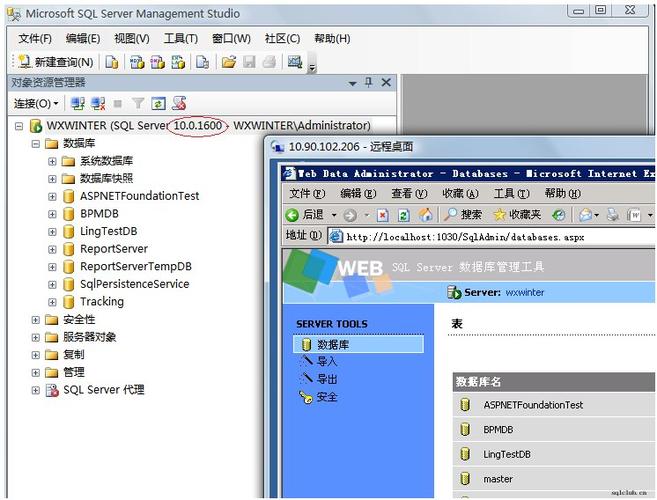The image size is (657, 500).
Task: Click the New Query (新建查询) button
Action: [x=56, y=62]
